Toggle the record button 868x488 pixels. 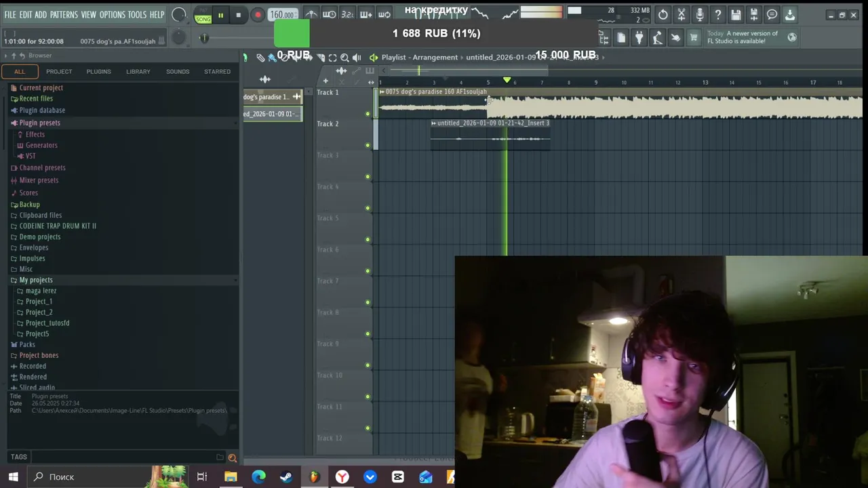coord(257,15)
